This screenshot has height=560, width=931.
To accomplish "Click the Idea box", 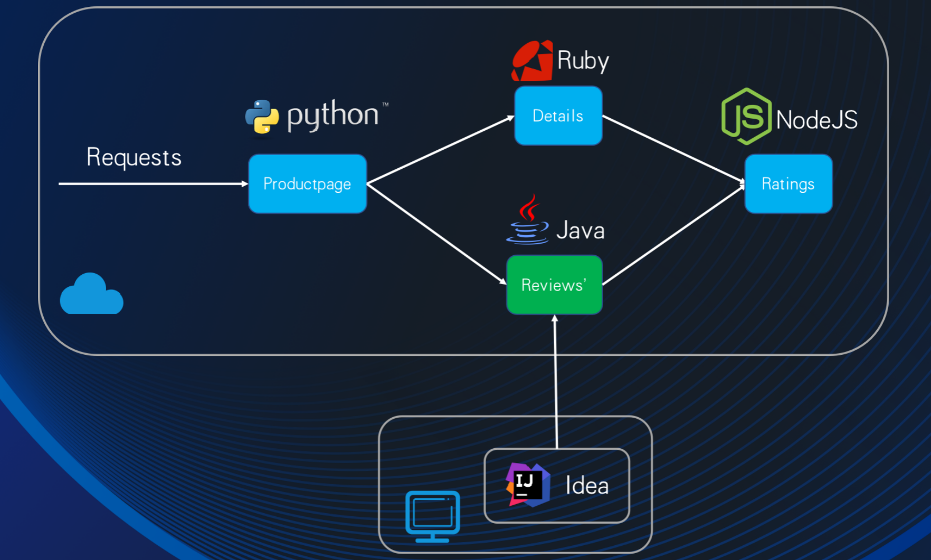I will coord(557,486).
